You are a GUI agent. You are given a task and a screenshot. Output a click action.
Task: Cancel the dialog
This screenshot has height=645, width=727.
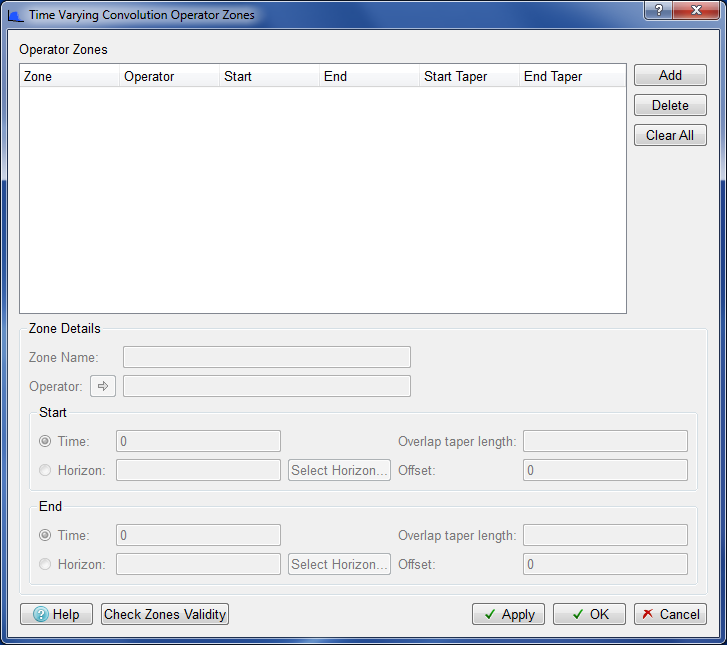tap(670, 614)
